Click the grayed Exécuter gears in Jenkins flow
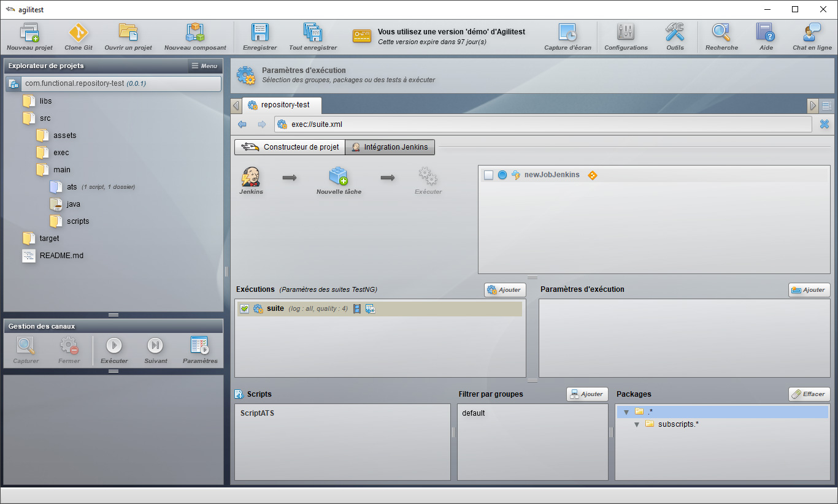Image resolution: width=838 pixels, height=504 pixels. point(428,177)
